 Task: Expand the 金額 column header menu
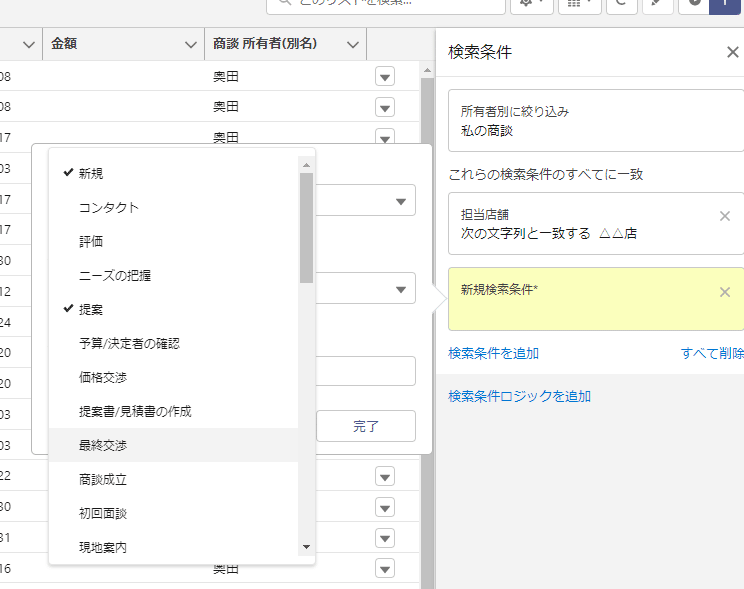coord(191,44)
